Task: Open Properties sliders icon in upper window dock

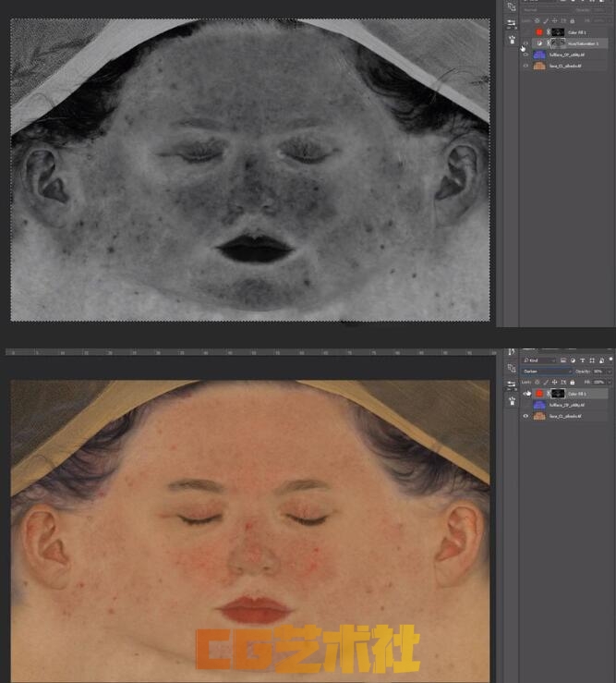Action: (x=512, y=23)
